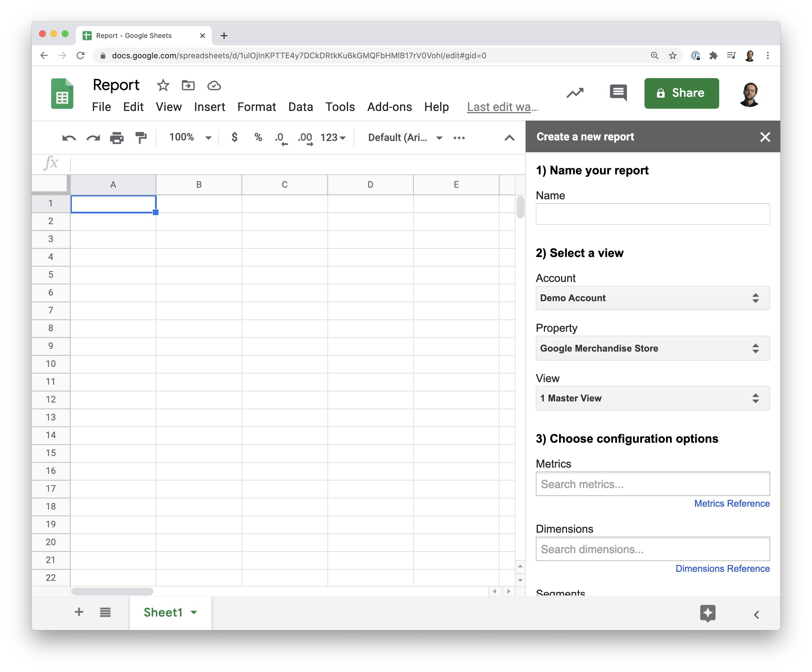Open the Default (Arial) font dropdown
The image size is (812, 672).
(x=405, y=137)
